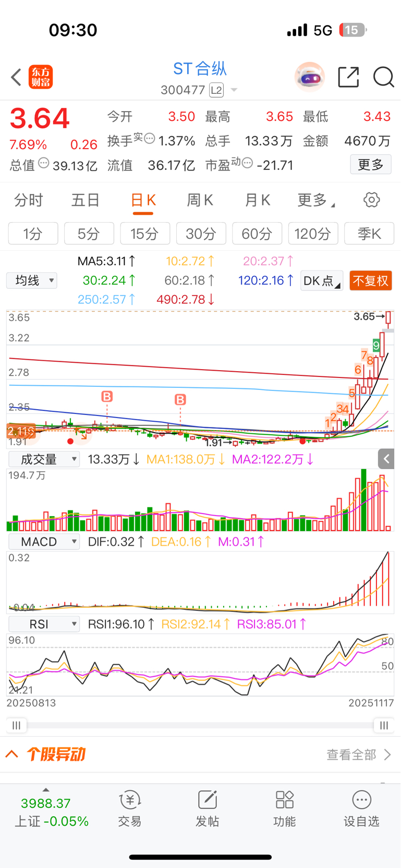This screenshot has width=401, height=868.
Task: Select the 季K period button
Action: click(369, 234)
